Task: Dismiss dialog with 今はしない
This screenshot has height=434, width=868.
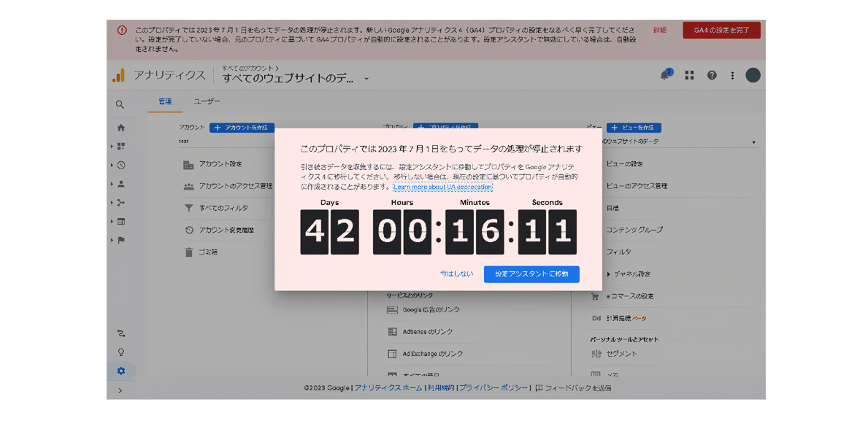Action: pos(457,274)
